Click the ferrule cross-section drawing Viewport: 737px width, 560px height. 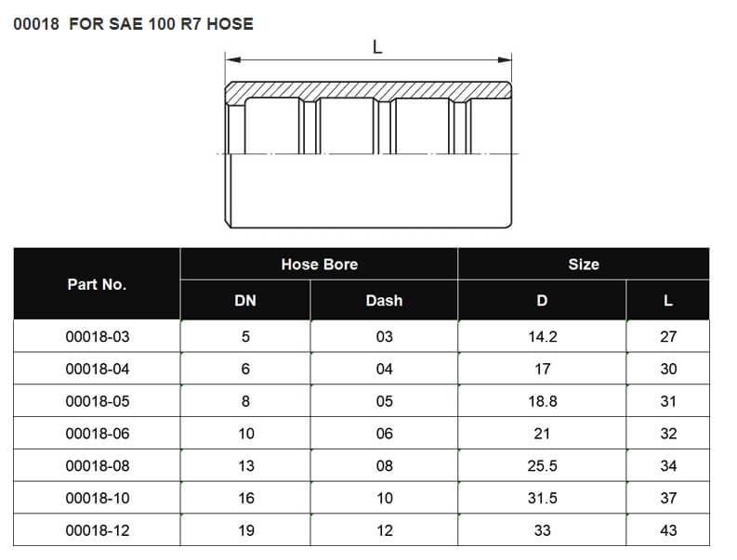coord(368,153)
